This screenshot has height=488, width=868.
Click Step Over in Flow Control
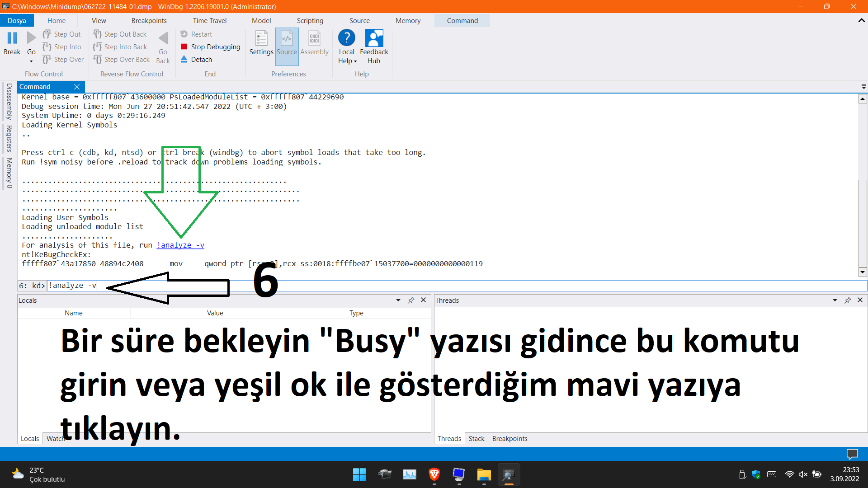(x=63, y=60)
